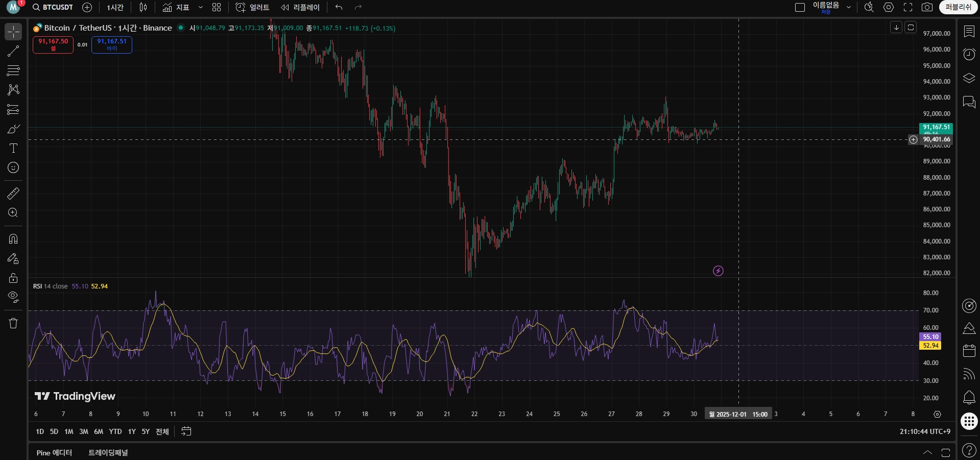Open the notifications bell in right sidebar
Viewport: 980px width, 460px height.
pyautogui.click(x=969, y=397)
